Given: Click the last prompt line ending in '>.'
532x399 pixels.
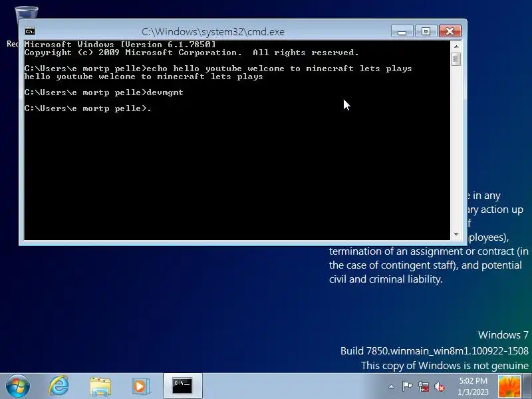Looking at the screenshot, I should click(x=88, y=108).
